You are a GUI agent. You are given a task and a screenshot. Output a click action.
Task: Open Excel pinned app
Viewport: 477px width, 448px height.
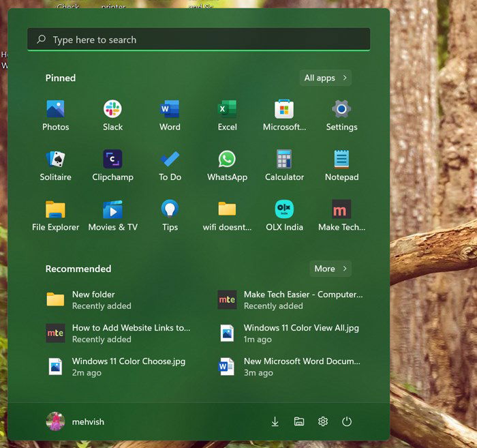pyautogui.click(x=227, y=115)
